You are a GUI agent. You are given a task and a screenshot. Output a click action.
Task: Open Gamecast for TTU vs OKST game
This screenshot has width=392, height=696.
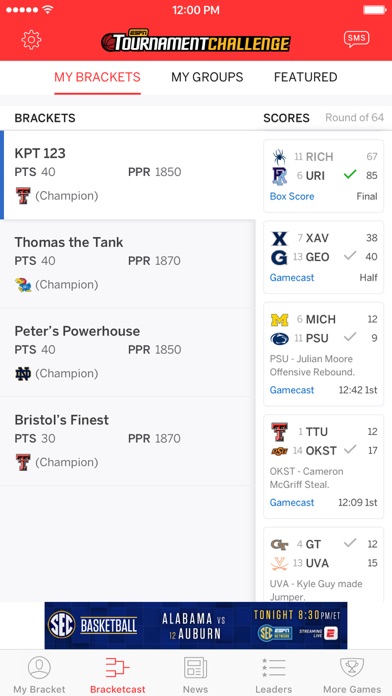(x=292, y=502)
